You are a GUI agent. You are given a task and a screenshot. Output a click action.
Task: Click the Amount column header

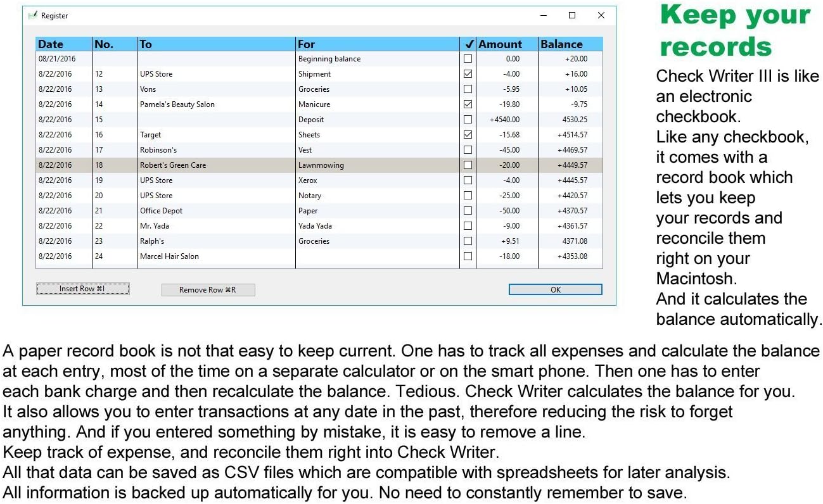[507, 44]
